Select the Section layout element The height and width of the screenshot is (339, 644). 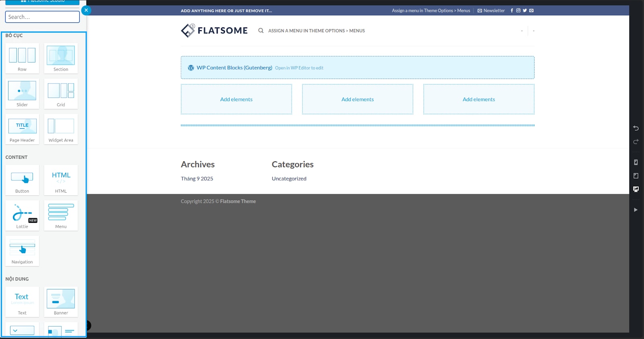61,58
